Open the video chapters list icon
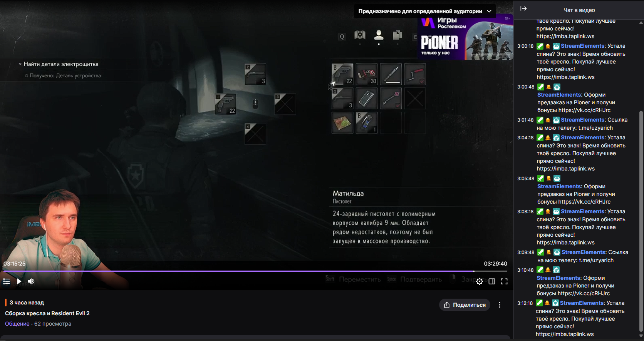 (x=7, y=281)
